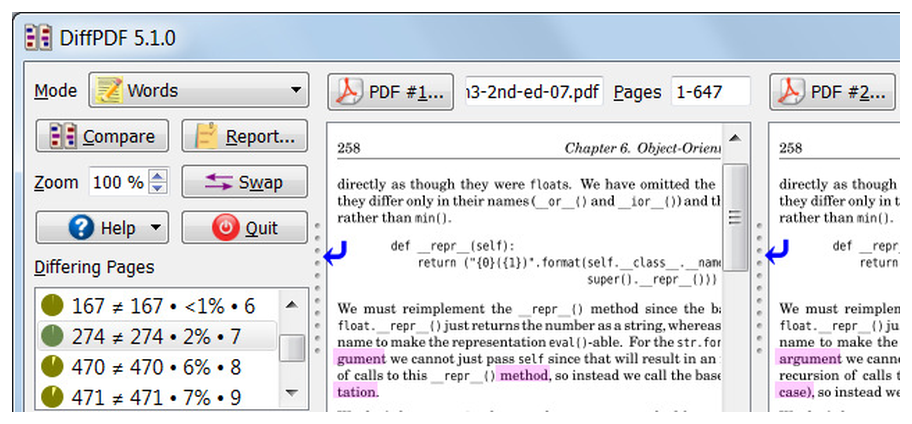Screen dimensions: 912x424
Task: Click the Compare button's column icon
Action: [62, 137]
